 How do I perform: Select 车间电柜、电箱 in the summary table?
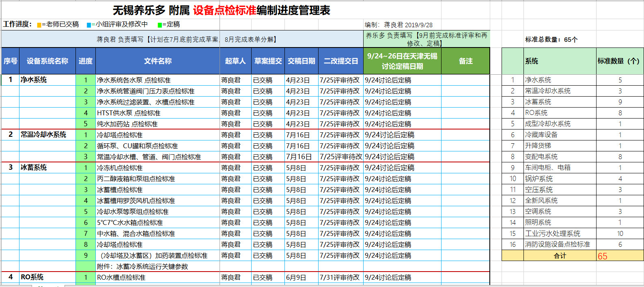coord(560,168)
